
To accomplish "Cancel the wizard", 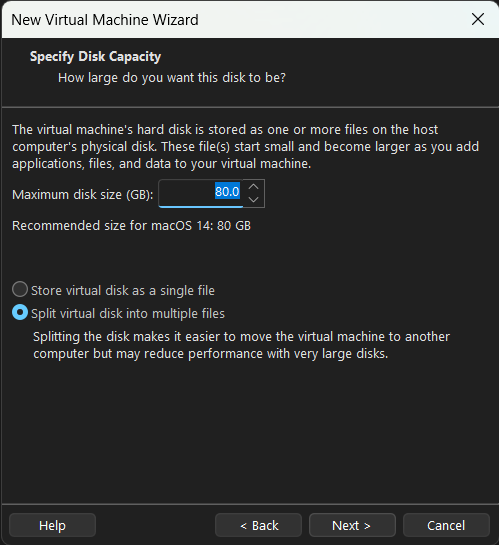I will click(446, 525).
